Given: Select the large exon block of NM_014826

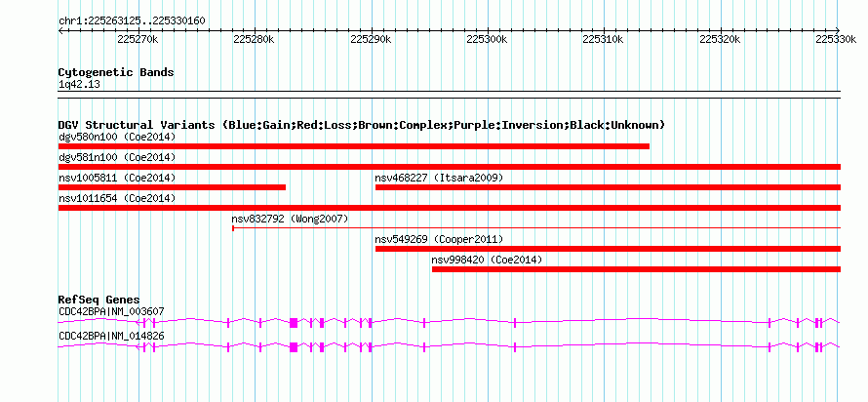Looking at the screenshot, I should point(294,346).
